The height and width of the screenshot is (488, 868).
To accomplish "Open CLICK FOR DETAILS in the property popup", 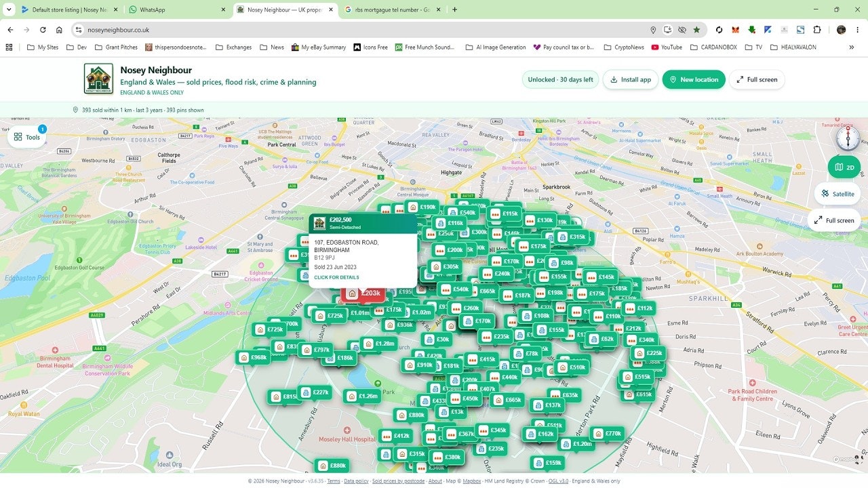I will (x=336, y=277).
